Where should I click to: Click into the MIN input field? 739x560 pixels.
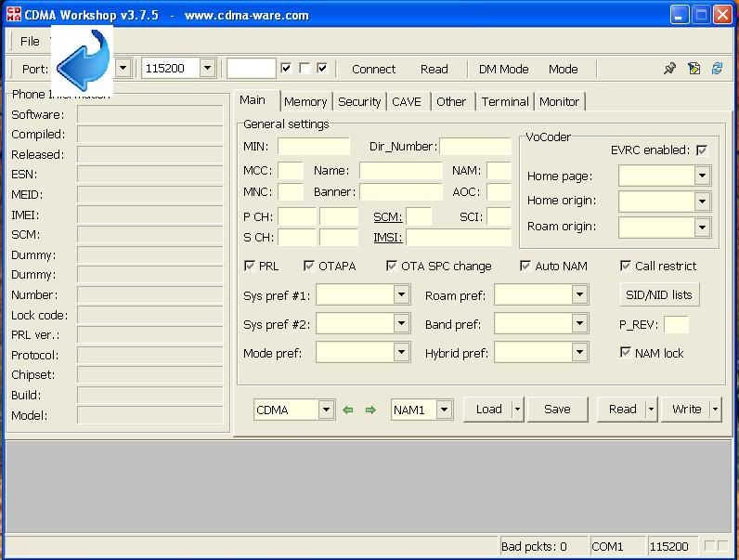point(314,147)
